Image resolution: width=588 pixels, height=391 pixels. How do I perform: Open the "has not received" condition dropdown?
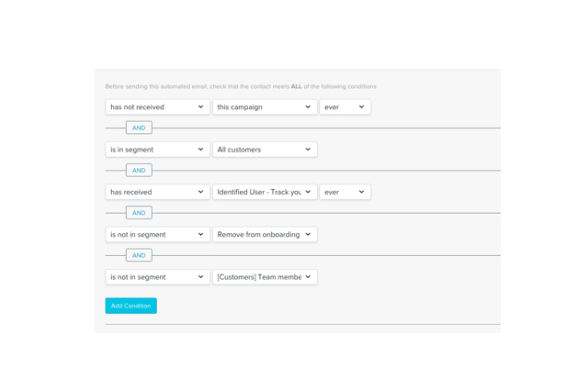(x=157, y=107)
